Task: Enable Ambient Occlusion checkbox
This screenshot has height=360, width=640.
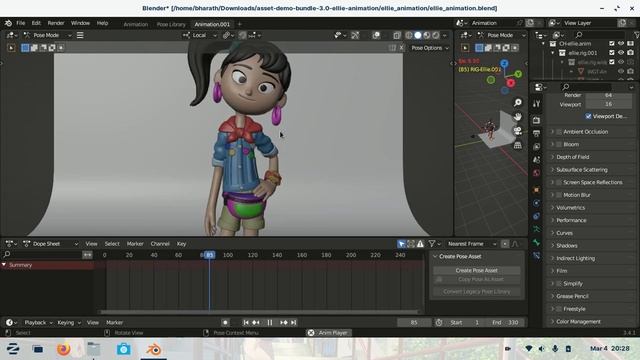Action: tap(559, 132)
